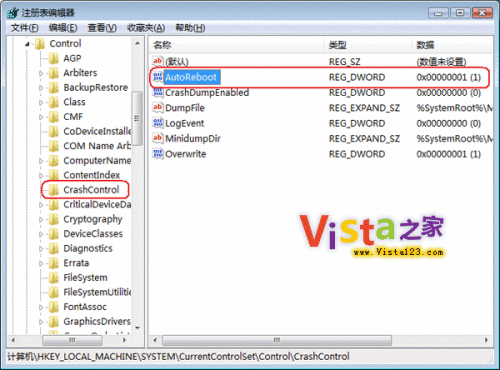Expand the GraphicsDrivers key
Screen dimensions: 500x370
coord(41,322)
